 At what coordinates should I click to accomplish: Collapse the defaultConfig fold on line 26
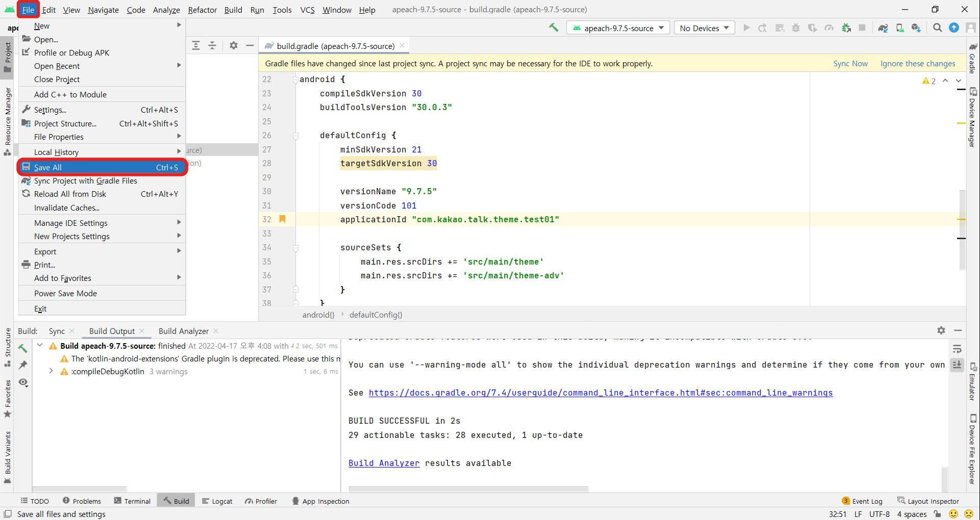(x=295, y=136)
